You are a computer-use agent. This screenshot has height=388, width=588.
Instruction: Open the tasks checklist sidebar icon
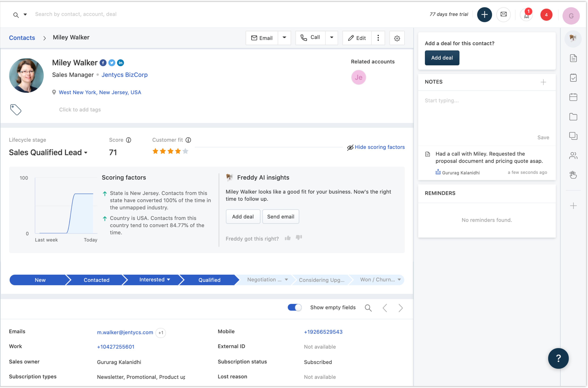573,78
